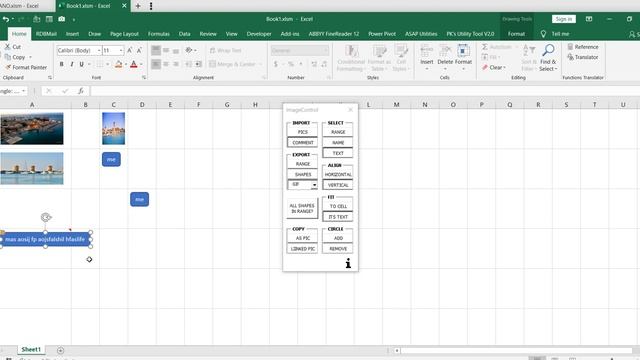The width and height of the screenshot is (640, 360).
Task: Switch to Sheet1 tab
Action: (31, 349)
